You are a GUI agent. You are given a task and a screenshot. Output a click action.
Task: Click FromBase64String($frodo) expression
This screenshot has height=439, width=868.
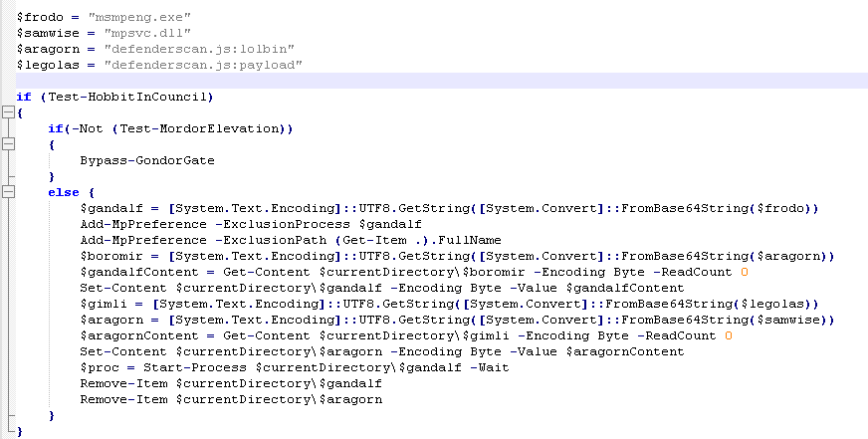click(x=717, y=209)
